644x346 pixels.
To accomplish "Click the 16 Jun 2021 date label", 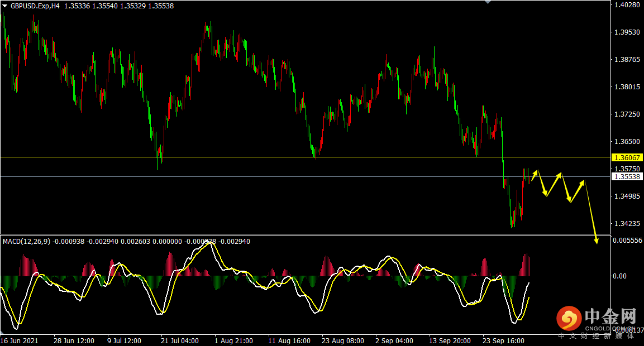I will pyautogui.click(x=20, y=340).
